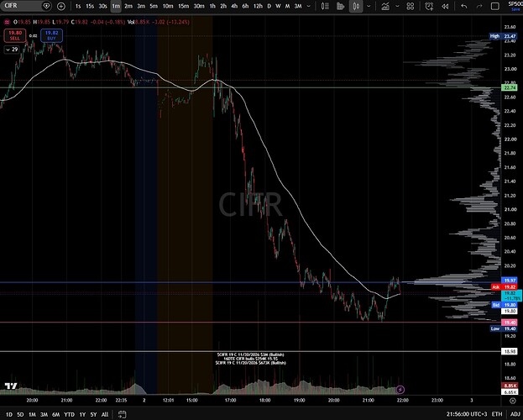Switch to the W weekly interval
This screenshot has height=420, width=523.
pos(278,6)
